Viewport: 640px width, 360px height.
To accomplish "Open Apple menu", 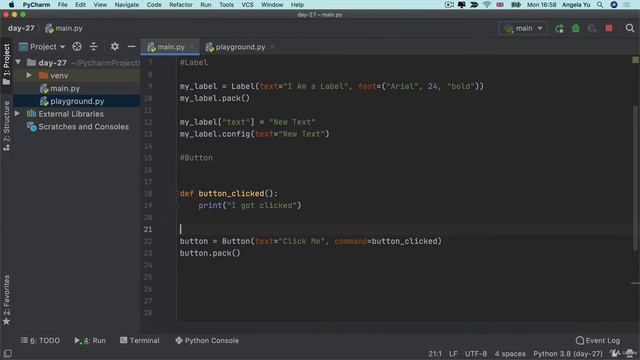I will [11, 5].
